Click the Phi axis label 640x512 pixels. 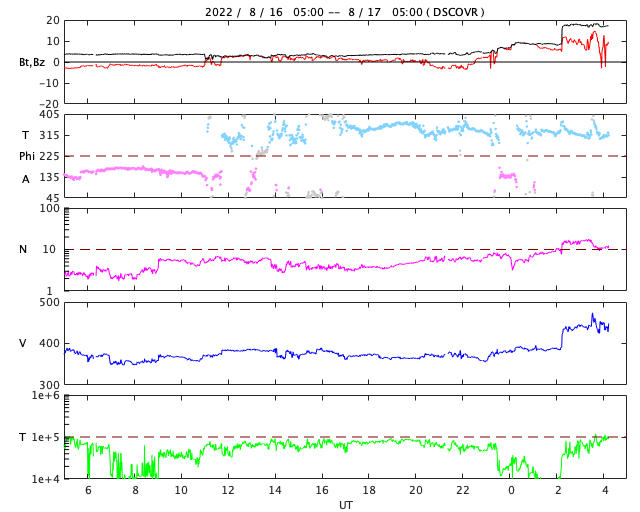27,156
